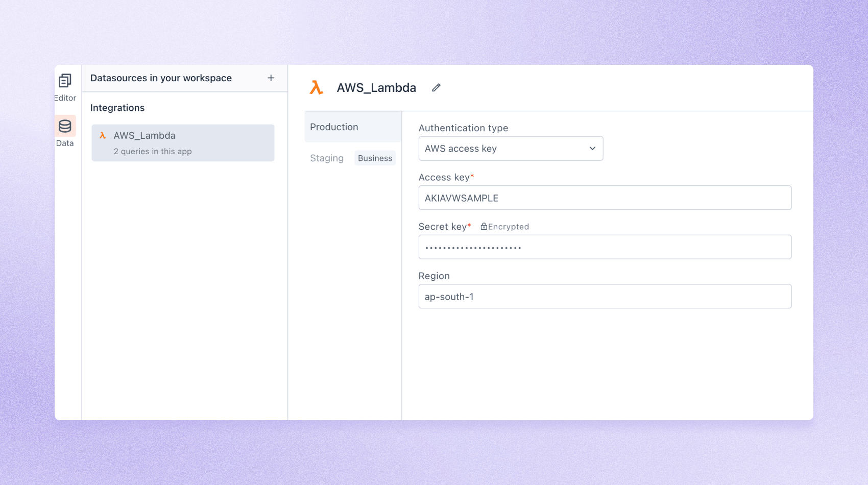
Task: Open the AWS access key dropdown
Action: pyautogui.click(x=510, y=149)
